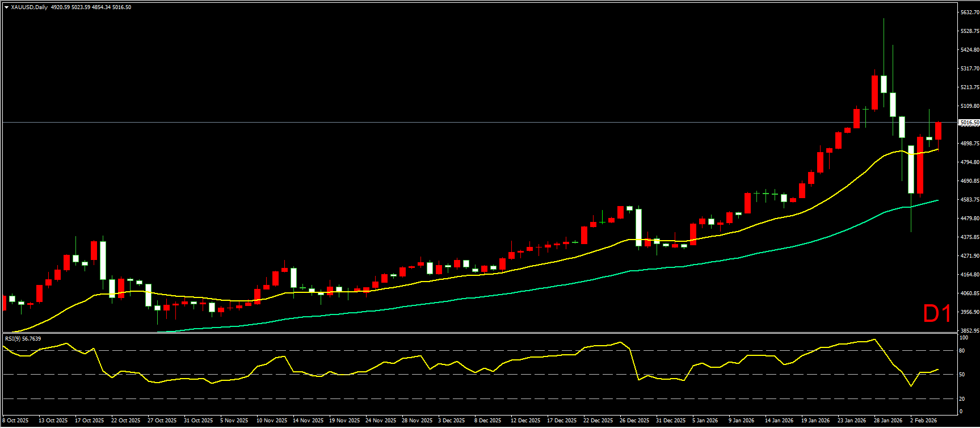This screenshot has height=428, width=980.
Task: Click the 3852.95 price scale label
Action: (969, 330)
